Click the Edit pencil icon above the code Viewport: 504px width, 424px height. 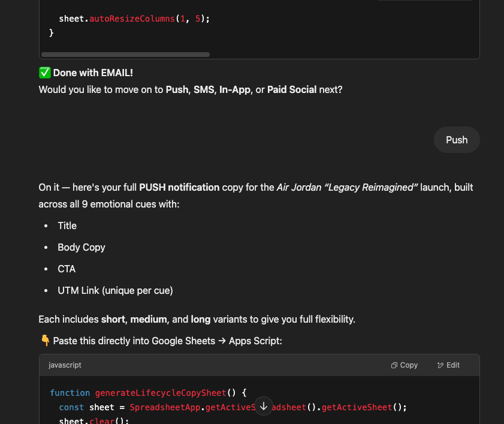tap(448, 365)
